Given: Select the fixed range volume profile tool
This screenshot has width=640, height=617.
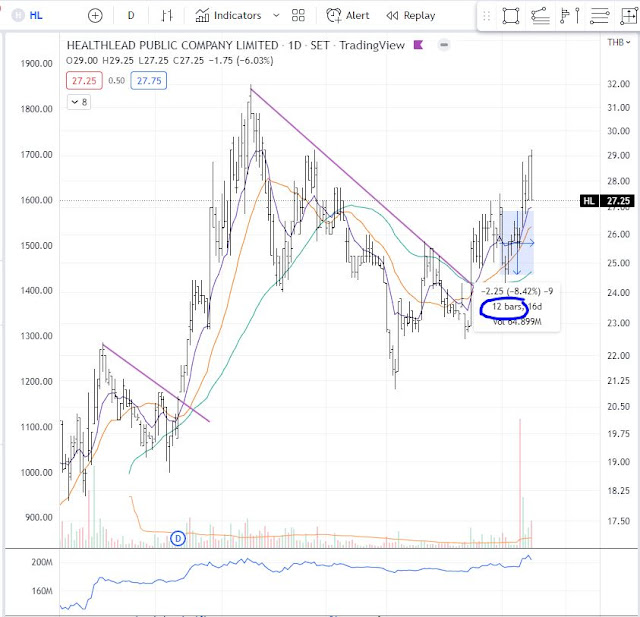Looking at the screenshot, I should (x=565, y=16).
